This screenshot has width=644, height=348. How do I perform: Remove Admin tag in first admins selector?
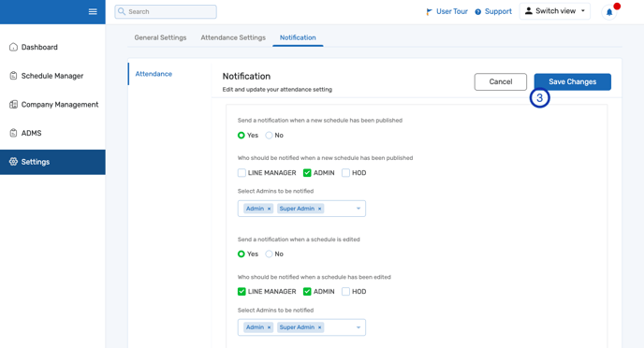tap(269, 209)
